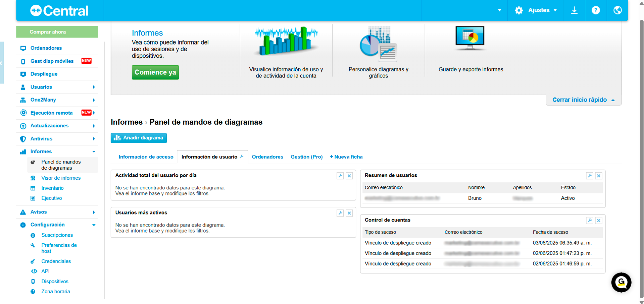Viewport: 644px width, 304px height.
Task: Select the Gest disp móviles phone icon
Action: tap(23, 61)
